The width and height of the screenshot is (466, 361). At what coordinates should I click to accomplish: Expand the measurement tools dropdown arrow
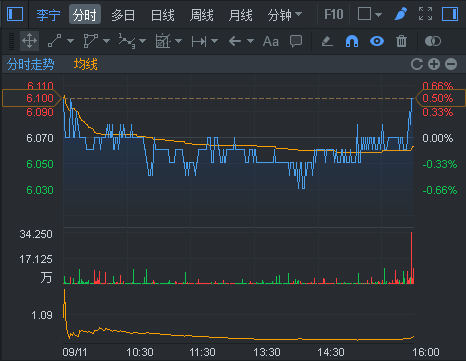click(178, 41)
